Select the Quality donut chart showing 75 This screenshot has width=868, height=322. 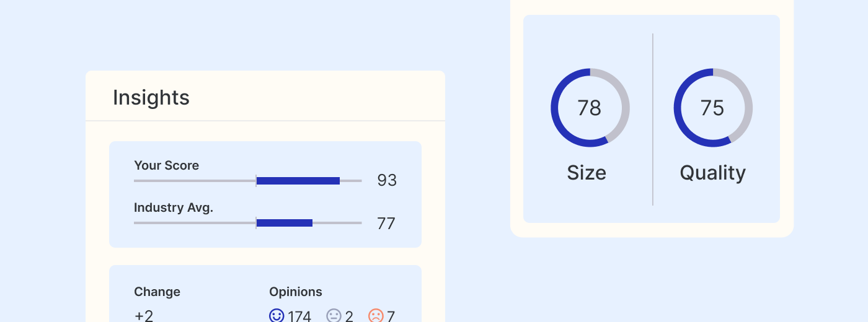(712, 108)
